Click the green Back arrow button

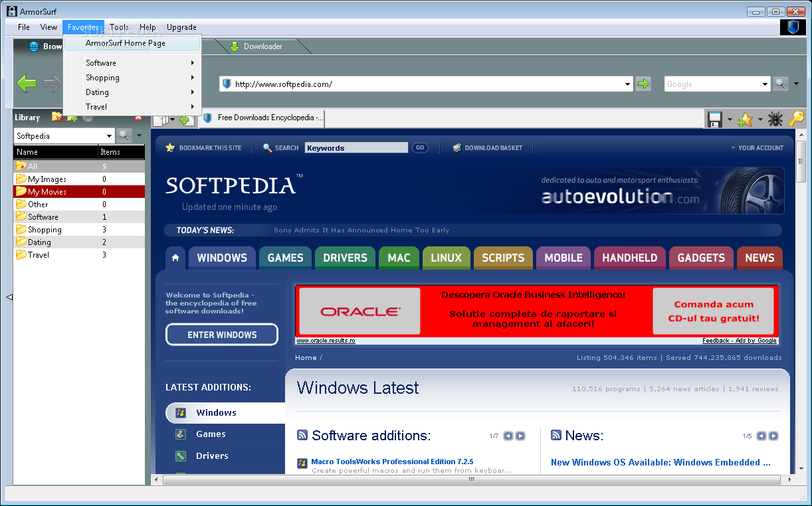coord(27,84)
